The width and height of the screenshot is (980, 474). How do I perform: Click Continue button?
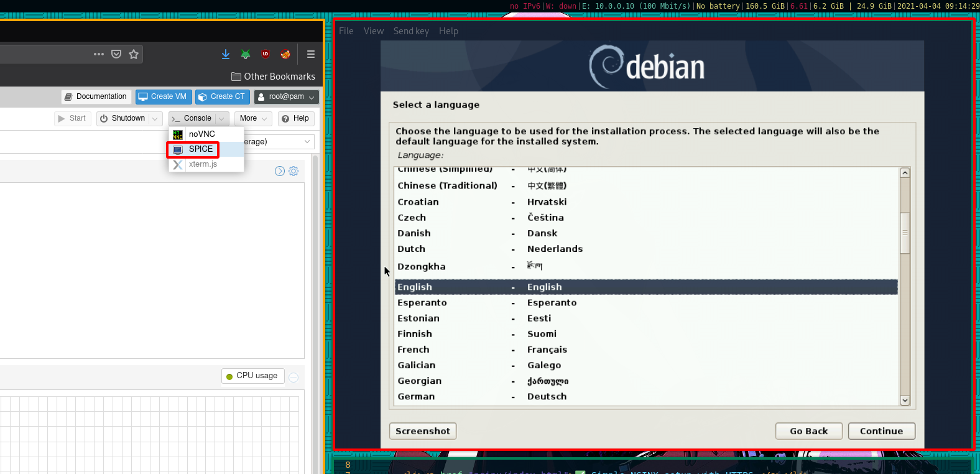882,431
